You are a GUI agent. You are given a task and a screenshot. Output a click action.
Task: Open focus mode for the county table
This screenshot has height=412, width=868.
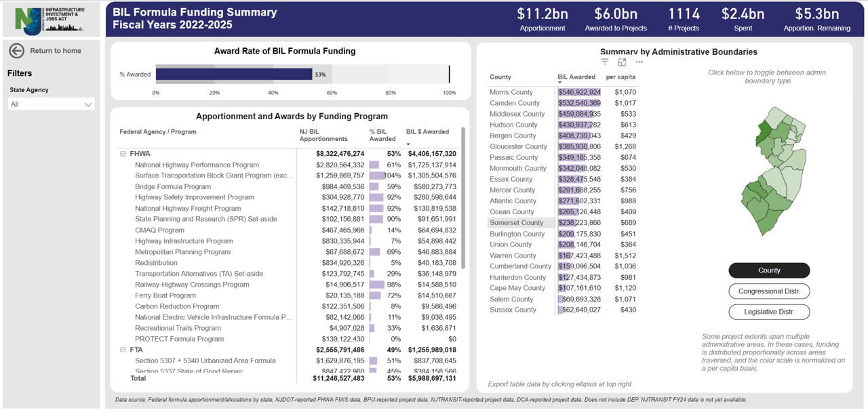(622, 62)
